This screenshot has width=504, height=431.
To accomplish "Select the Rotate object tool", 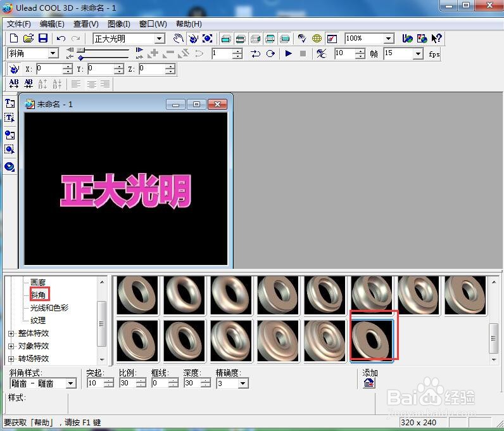I will tap(193, 39).
